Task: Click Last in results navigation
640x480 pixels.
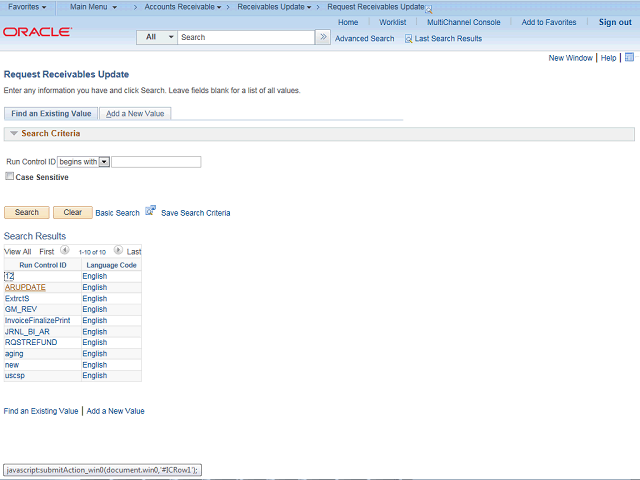Action: pos(134,252)
